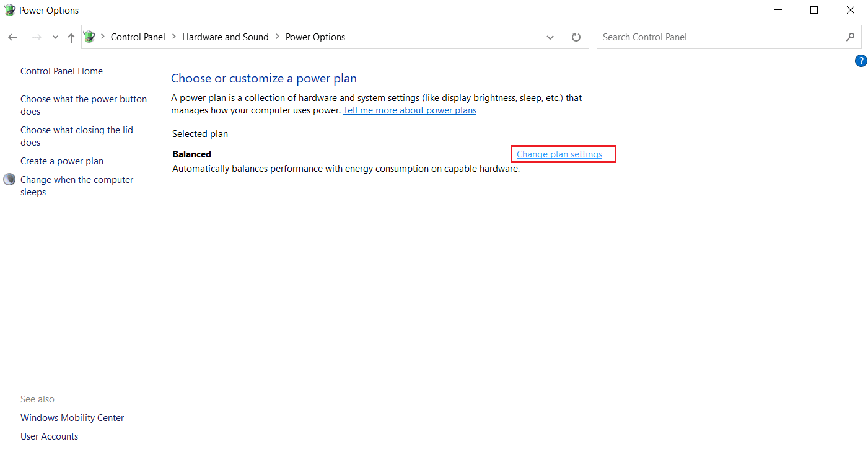This screenshot has height=452, width=868.
Task: Open Control Panel Home link
Action: (x=61, y=71)
